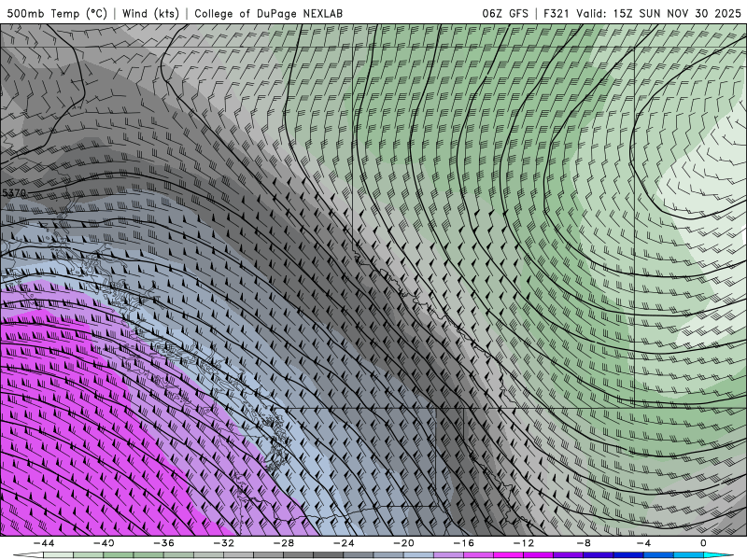Click the -24 value on temperature scale
Image resolution: width=747 pixels, height=560 pixels.
[344, 543]
